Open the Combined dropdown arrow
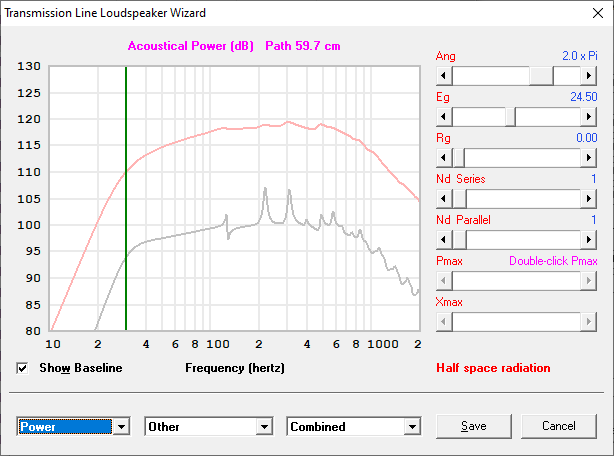 point(412,426)
